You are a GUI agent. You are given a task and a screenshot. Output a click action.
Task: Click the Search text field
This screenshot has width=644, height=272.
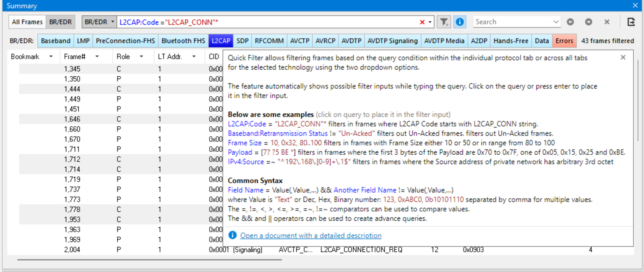[512, 22]
